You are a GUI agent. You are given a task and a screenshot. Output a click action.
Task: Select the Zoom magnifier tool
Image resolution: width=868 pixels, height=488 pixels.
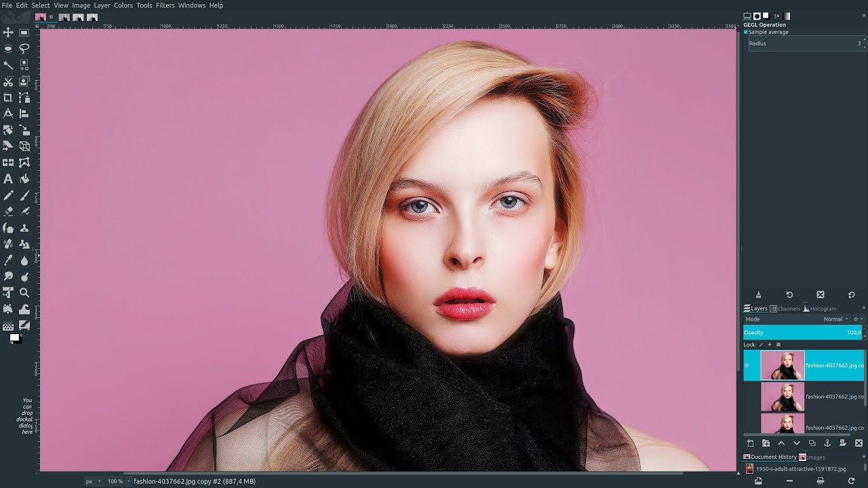pos(24,293)
